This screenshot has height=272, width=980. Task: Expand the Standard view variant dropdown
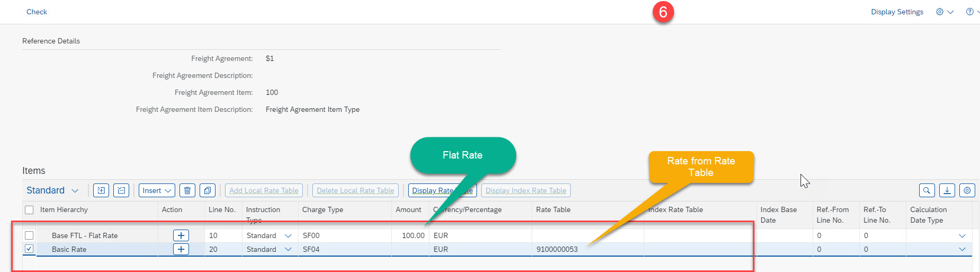75,191
